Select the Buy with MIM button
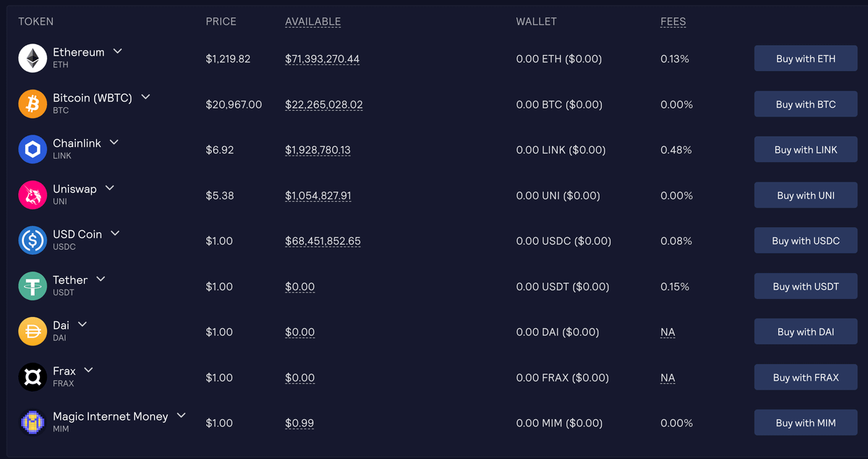Screen dimensions: 868x459 [x=806, y=423]
